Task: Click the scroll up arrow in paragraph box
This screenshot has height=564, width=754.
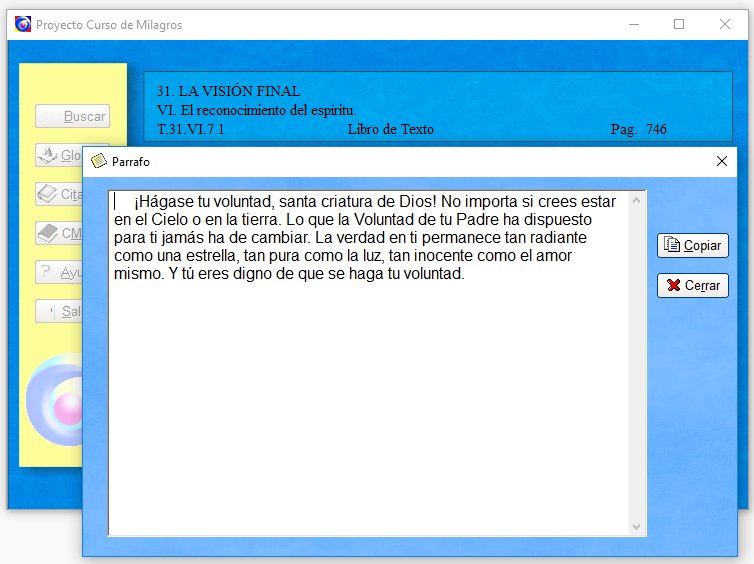Action: pos(636,200)
